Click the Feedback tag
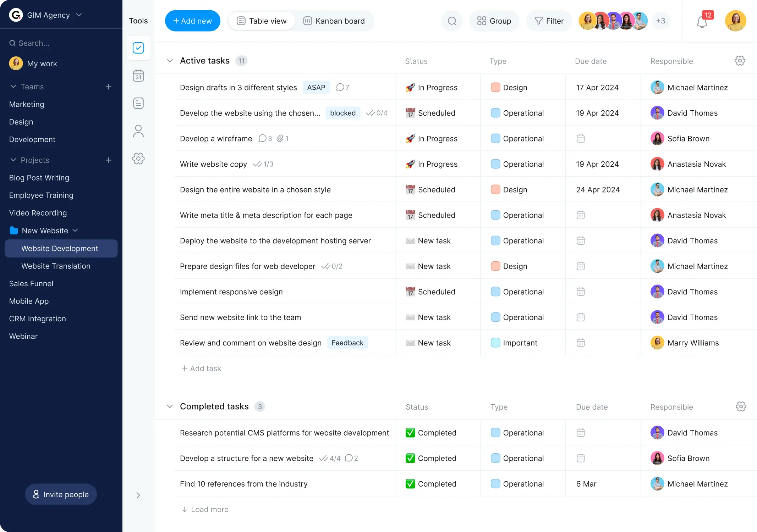This screenshot has height=532, width=757. click(x=347, y=343)
